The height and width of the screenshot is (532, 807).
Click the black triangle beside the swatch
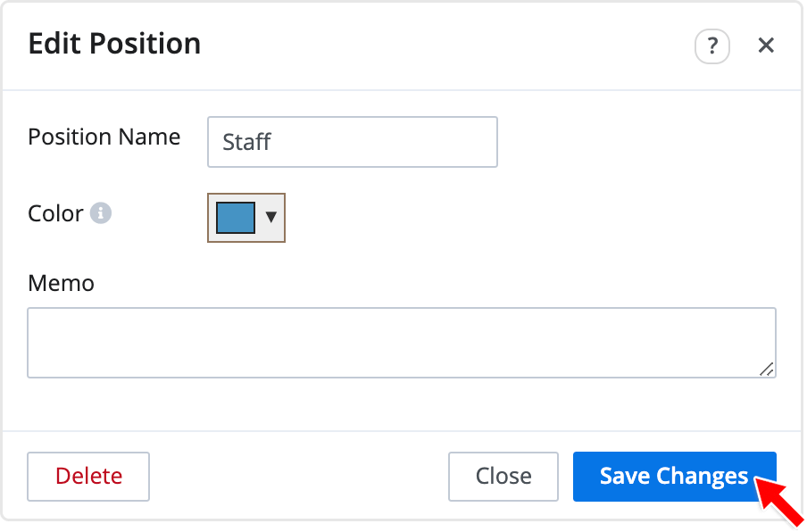tap(271, 217)
